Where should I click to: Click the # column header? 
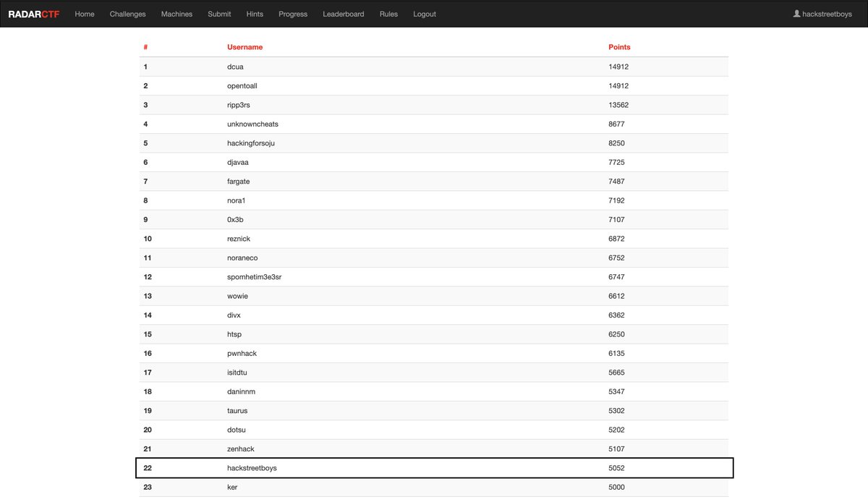click(145, 47)
